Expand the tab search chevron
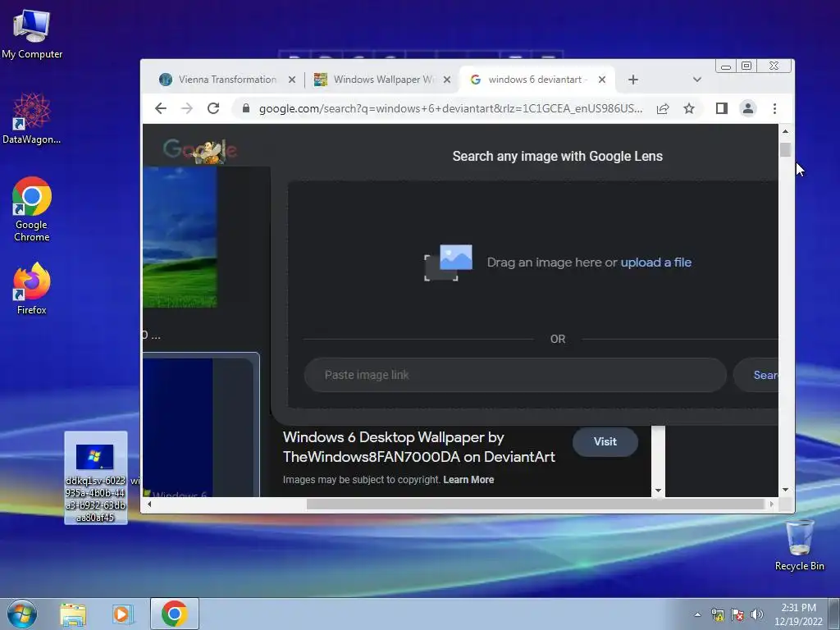 tap(697, 80)
